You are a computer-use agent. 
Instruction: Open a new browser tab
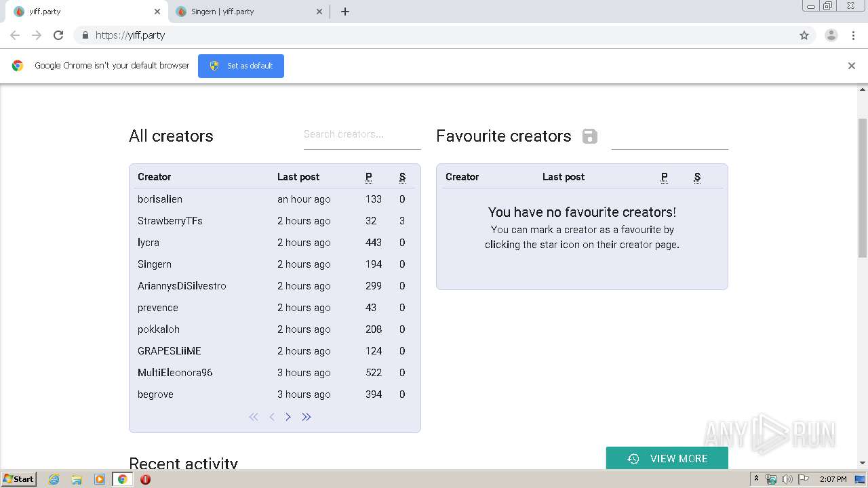[345, 12]
